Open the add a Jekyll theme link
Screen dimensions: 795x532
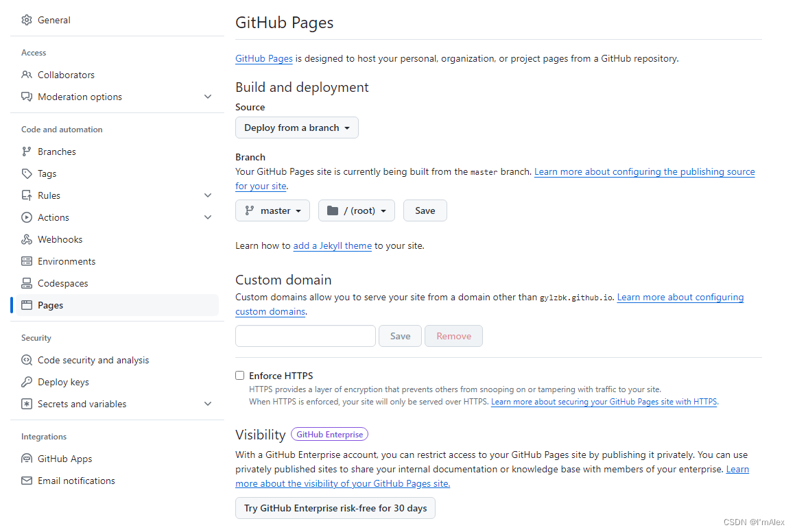[x=333, y=245]
